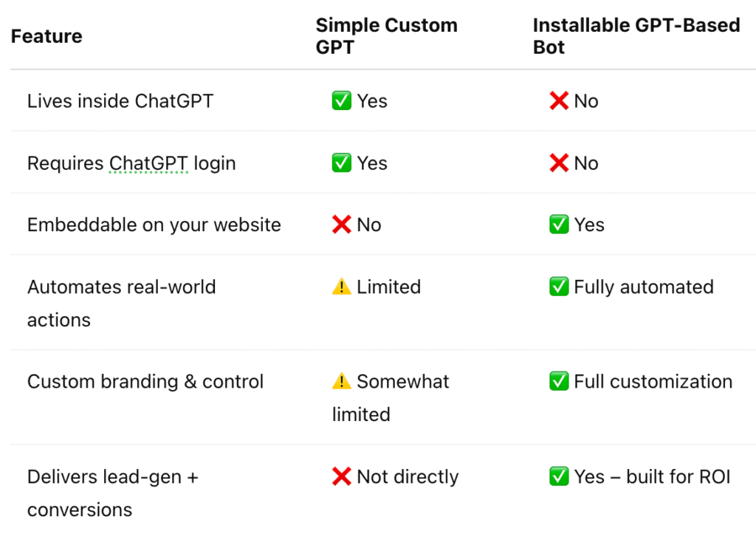
Task: Click the underlined ChatGPT word in login row
Action: coord(148,163)
